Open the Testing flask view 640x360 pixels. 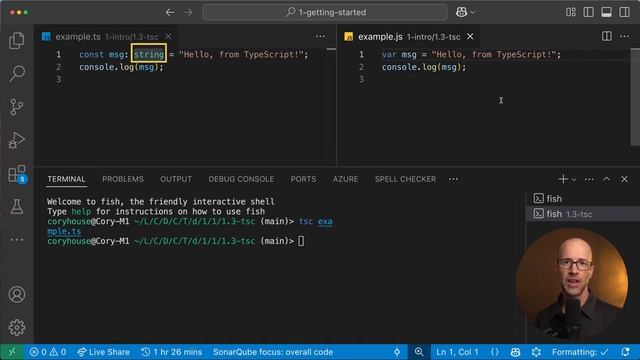tap(17, 207)
